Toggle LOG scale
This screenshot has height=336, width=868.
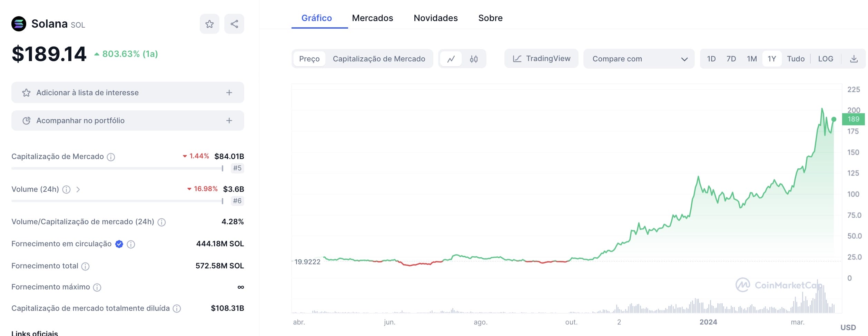pos(826,59)
